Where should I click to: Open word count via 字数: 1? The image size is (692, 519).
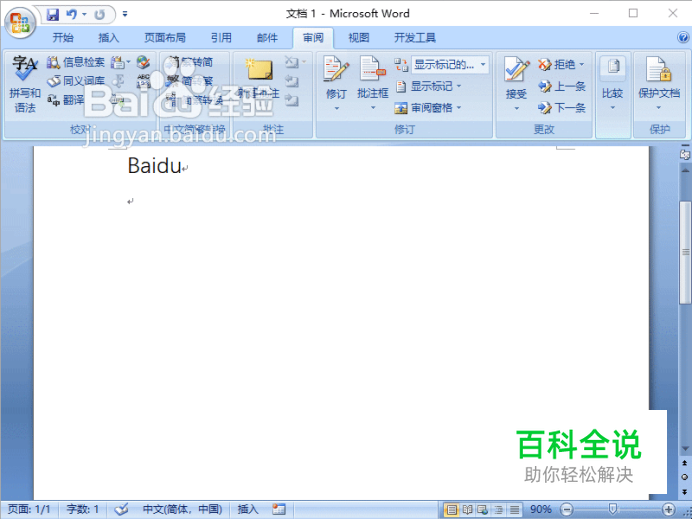pos(83,509)
